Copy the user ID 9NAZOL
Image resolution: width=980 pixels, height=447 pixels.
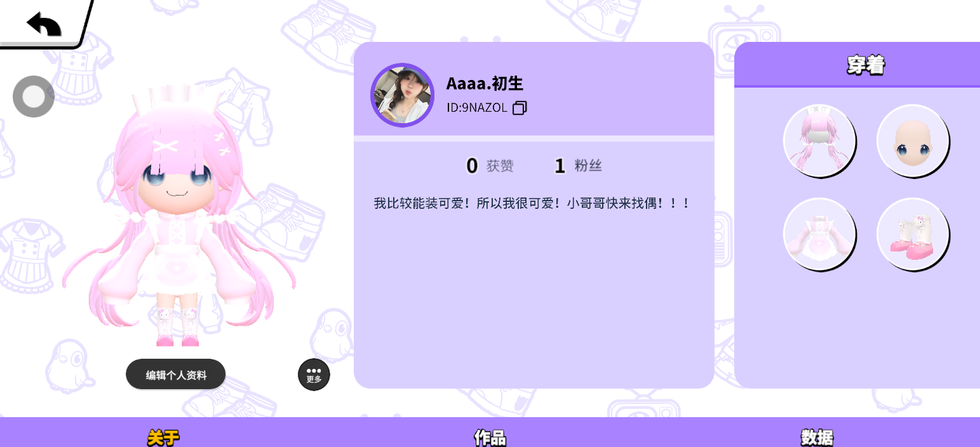click(x=520, y=108)
